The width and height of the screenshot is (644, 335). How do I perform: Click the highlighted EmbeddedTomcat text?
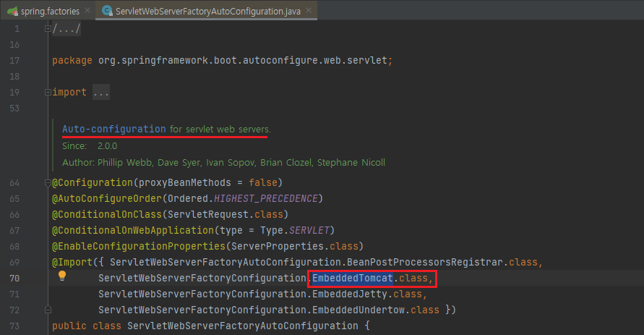point(353,279)
